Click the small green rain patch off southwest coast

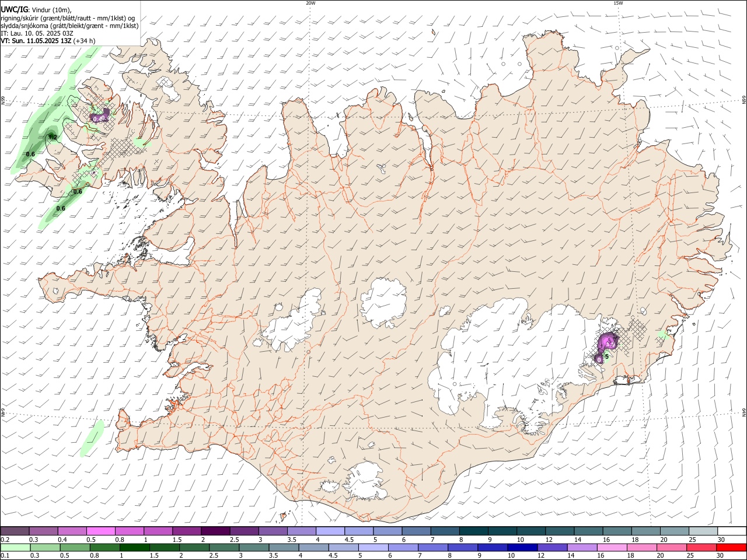click(92, 437)
